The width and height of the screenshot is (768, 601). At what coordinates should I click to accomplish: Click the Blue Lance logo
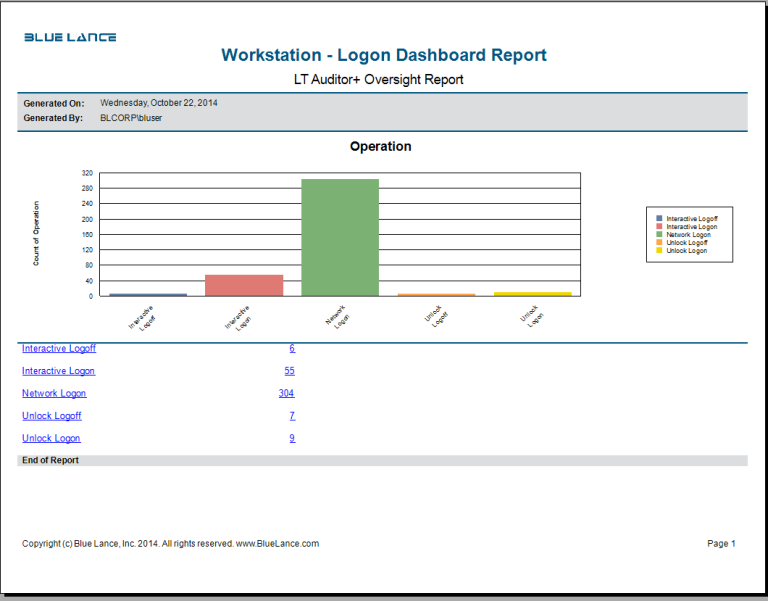pyautogui.click(x=70, y=37)
